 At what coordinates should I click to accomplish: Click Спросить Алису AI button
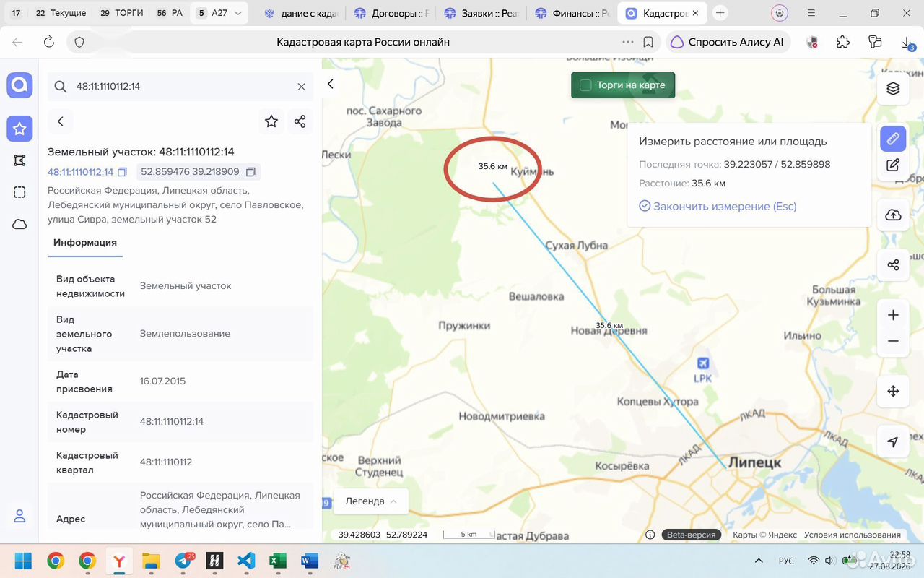[x=728, y=42]
